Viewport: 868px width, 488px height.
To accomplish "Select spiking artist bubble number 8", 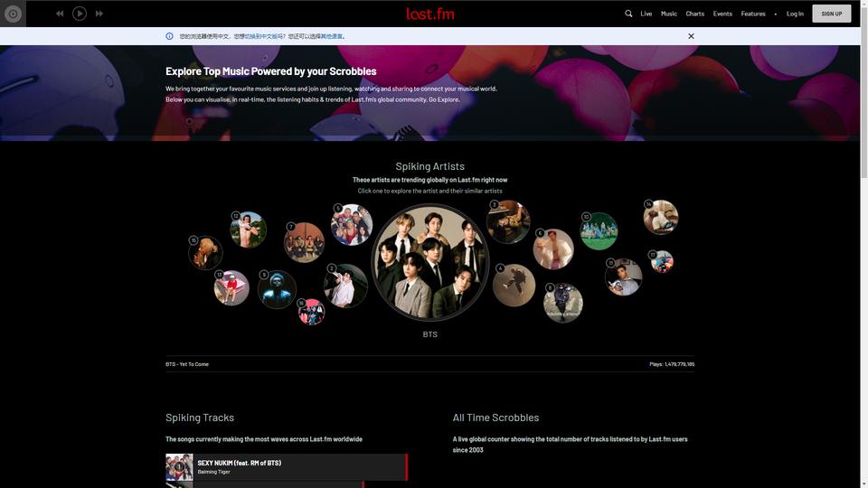I will pos(563,303).
